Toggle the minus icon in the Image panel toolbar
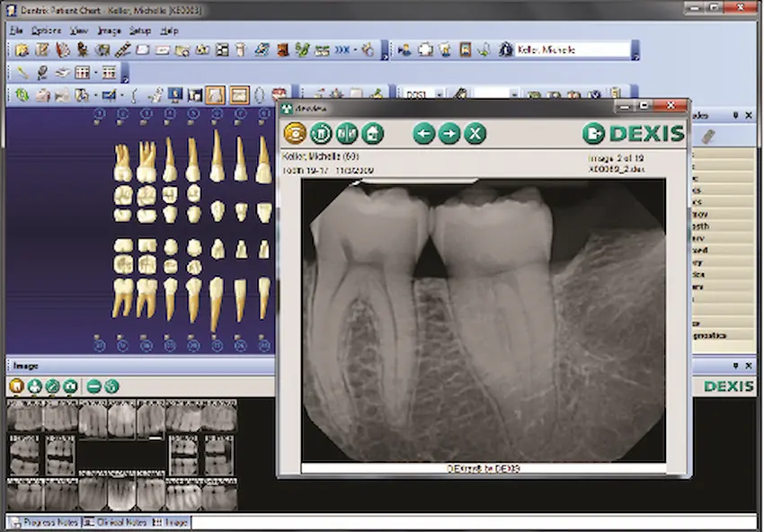The width and height of the screenshot is (764, 532). pyautogui.click(x=94, y=386)
